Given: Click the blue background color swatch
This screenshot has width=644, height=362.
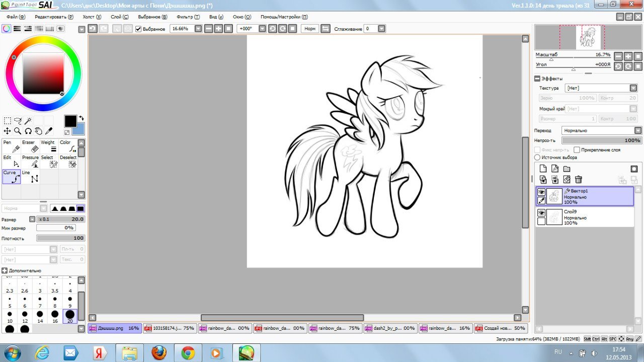Looking at the screenshot, I should (x=79, y=130).
